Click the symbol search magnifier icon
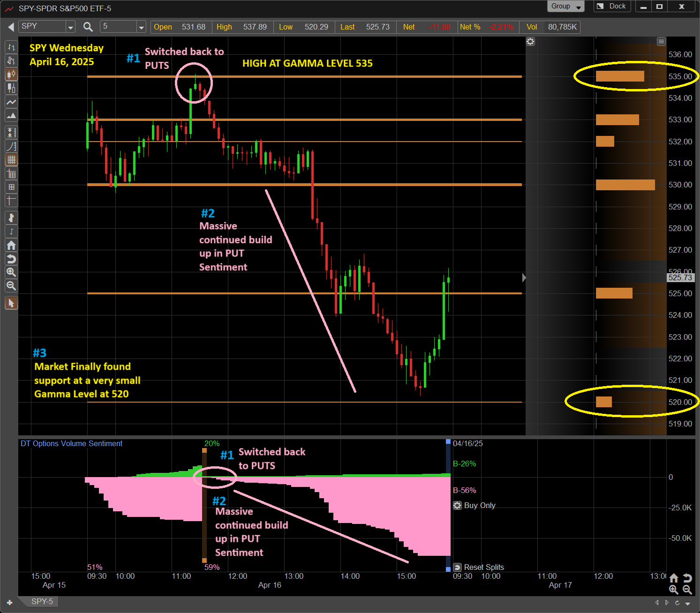700x613 pixels. click(88, 27)
